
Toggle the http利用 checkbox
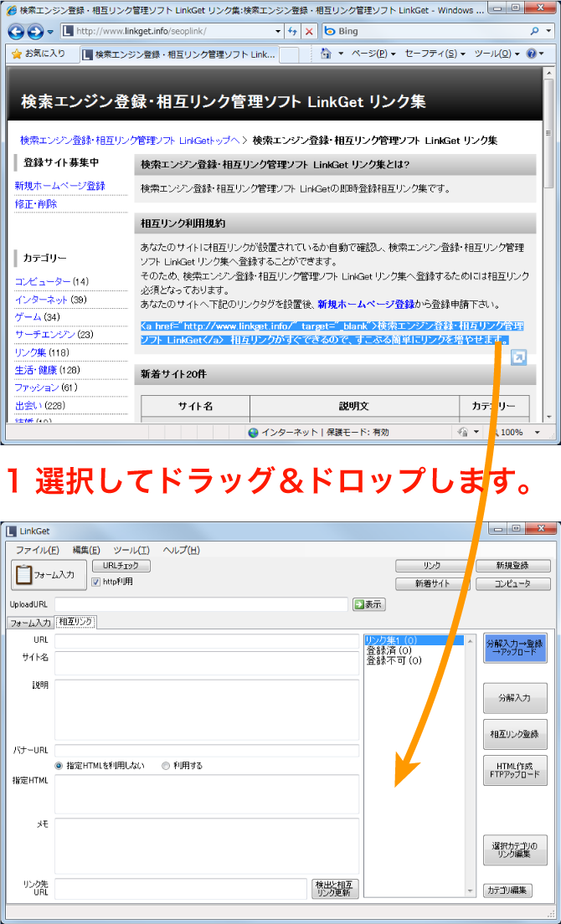click(x=96, y=582)
